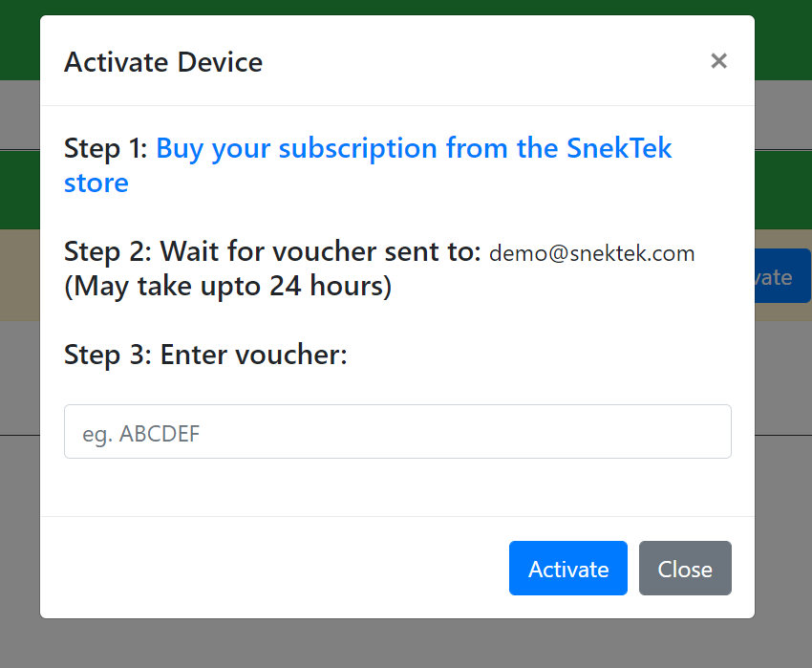This screenshot has width=812, height=668.
Task: Select the "Step 2: Wait for voucher" text
Action: click(x=272, y=252)
